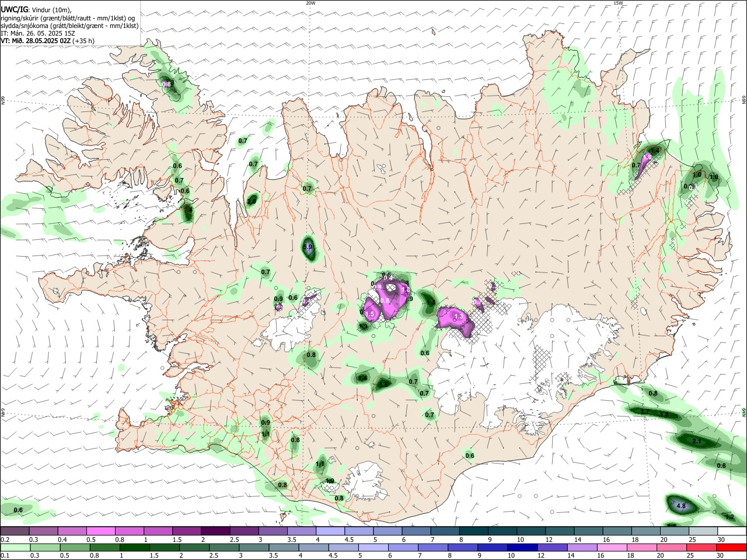Click the black "1.3" label on dark green blob

(430, 302)
